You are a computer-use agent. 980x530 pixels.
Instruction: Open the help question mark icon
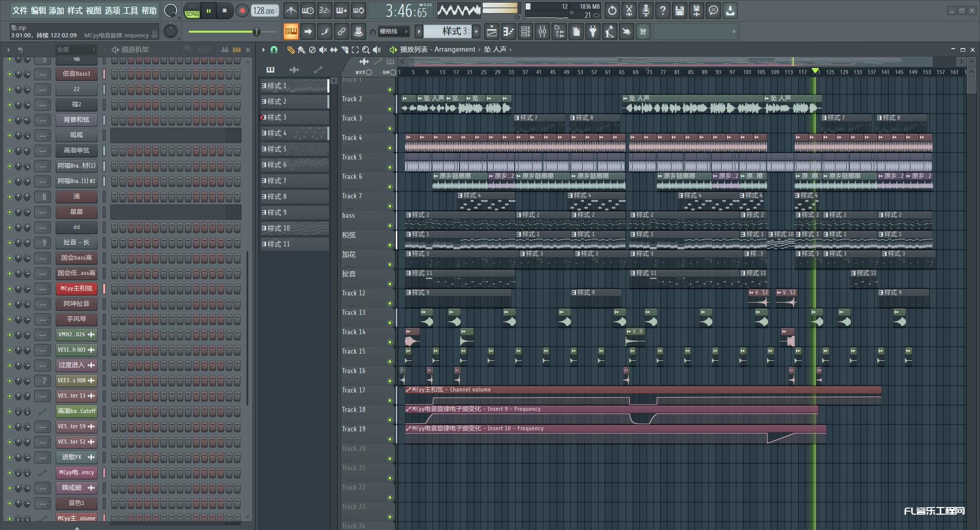pos(663,10)
